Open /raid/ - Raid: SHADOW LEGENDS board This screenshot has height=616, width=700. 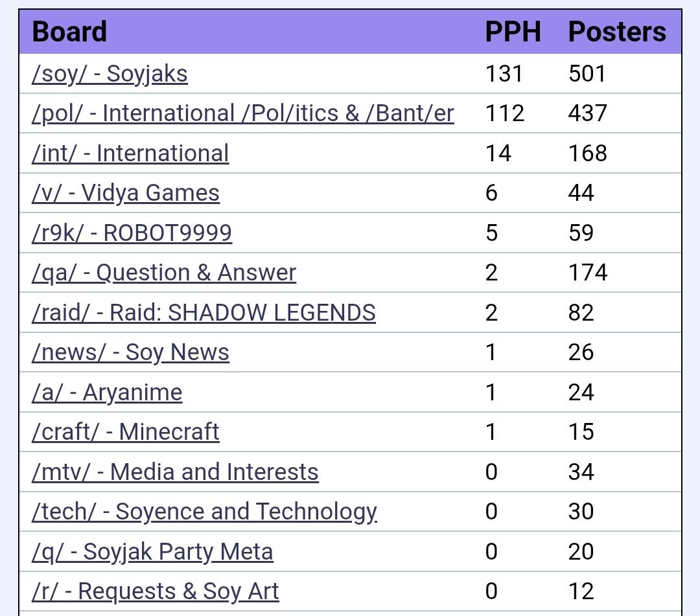pyautogui.click(x=204, y=313)
